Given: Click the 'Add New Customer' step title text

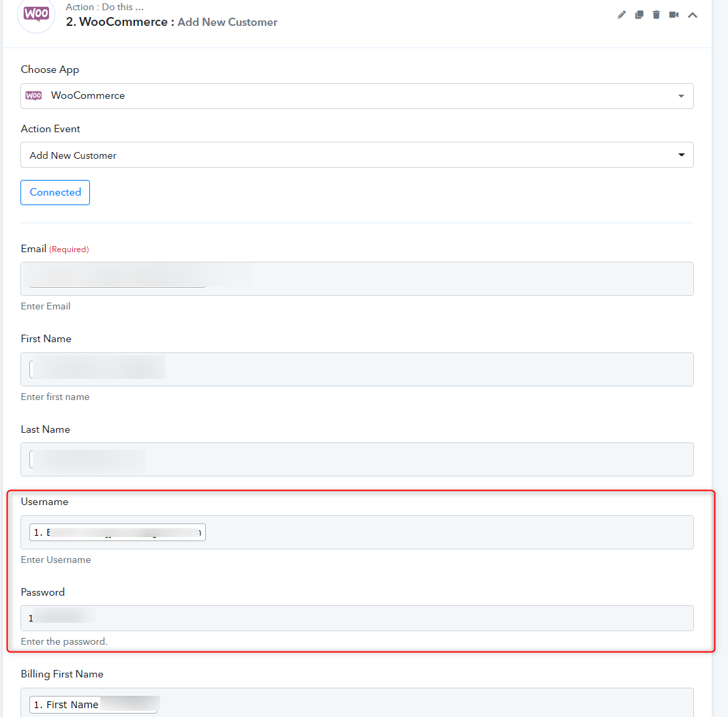Looking at the screenshot, I should tap(228, 22).
